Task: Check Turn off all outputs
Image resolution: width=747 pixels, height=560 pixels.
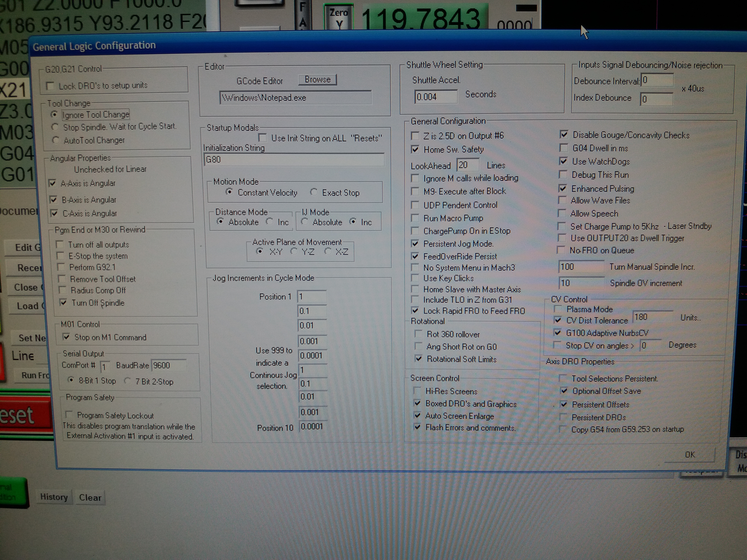Action: tap(60, 244)
